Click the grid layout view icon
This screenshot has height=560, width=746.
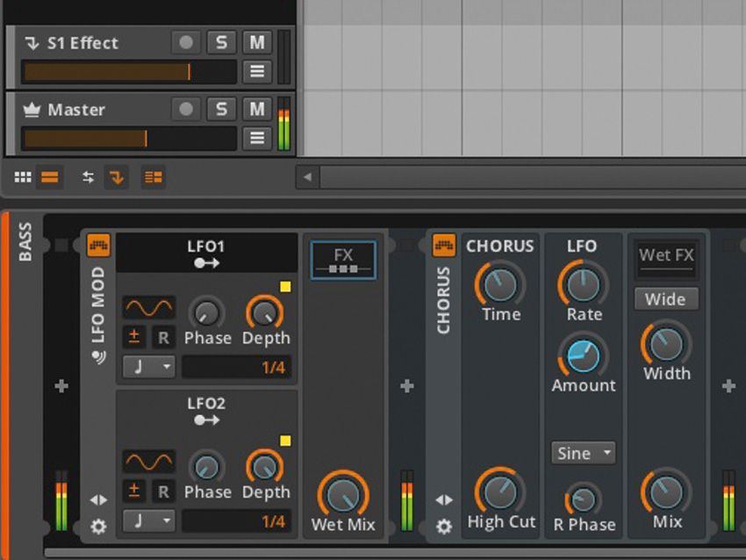click(x=22, y=176)
